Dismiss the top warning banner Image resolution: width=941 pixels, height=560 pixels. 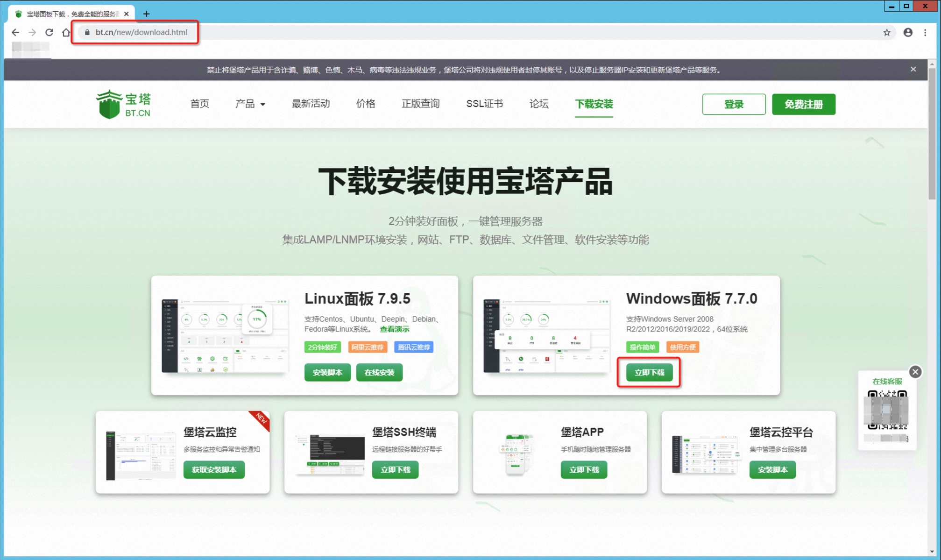tap(913, 69)
